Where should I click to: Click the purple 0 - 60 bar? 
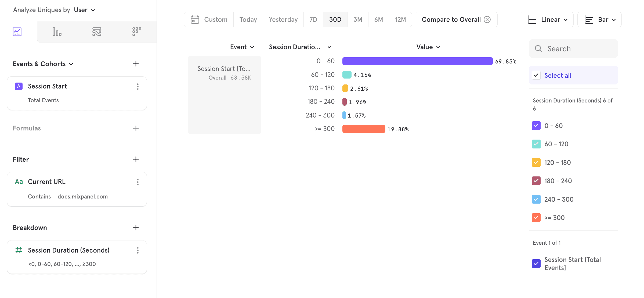coord(417,61)
